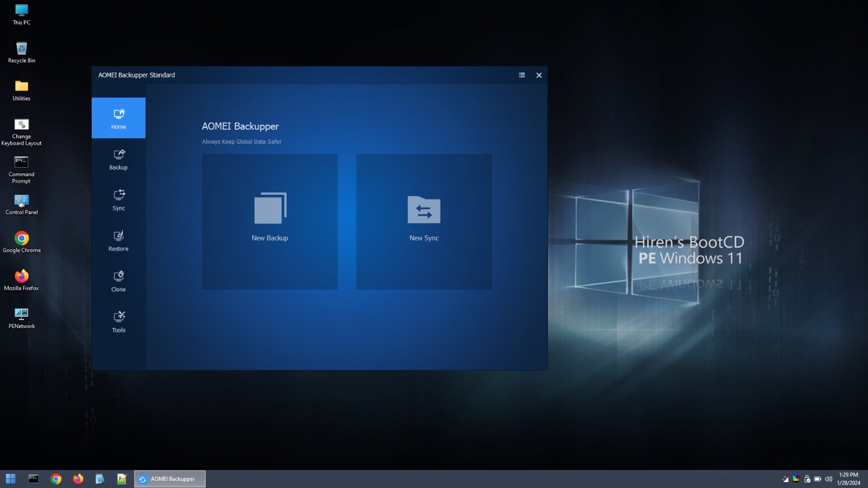Viewport: 868px width, 488px height.
Task: Open the volume control in the tray
Action: [828, 479]
